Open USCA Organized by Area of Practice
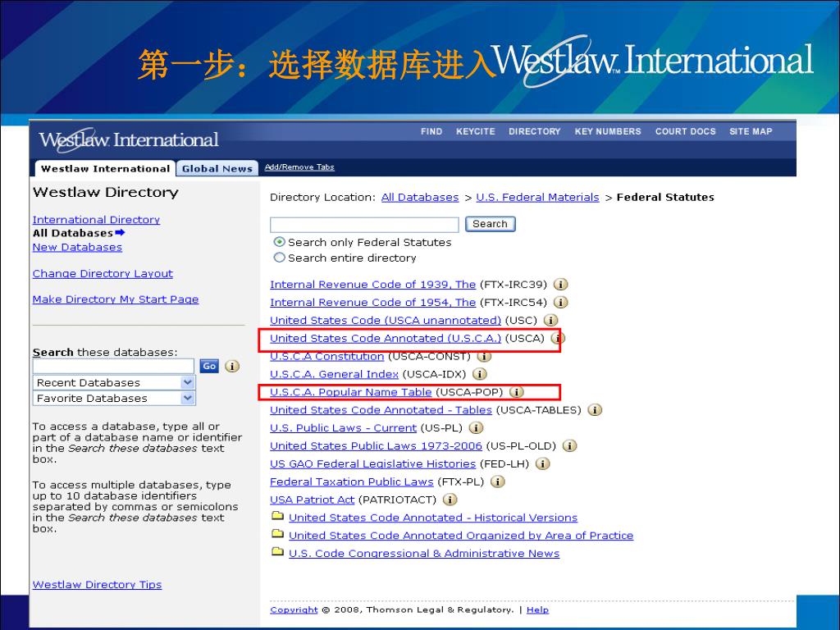The height and width of the screenshot is (630, 840). pyautogui.click(x=461, y=536)
